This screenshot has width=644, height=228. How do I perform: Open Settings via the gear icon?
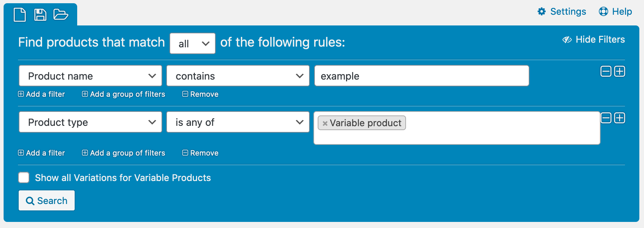542,11
